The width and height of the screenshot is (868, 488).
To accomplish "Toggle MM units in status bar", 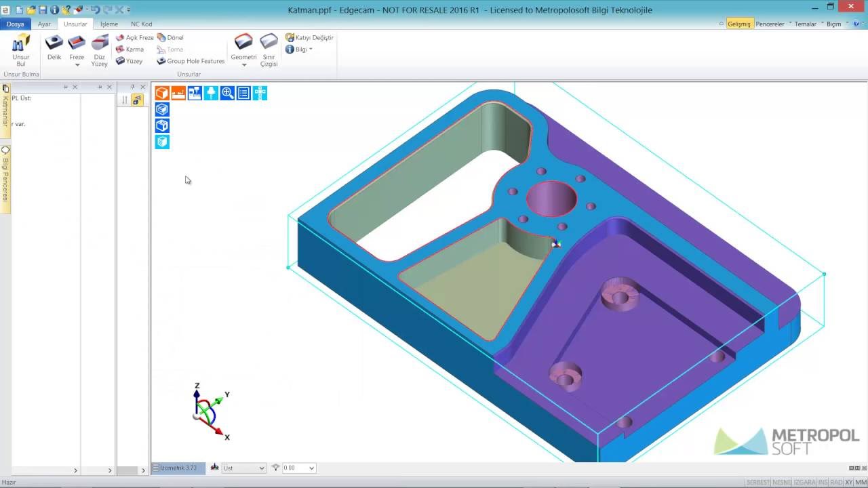I will pos(861,482).
